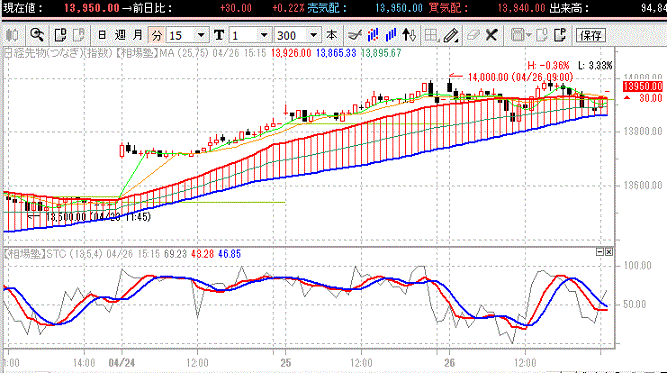Screen dimensions: 667x373
Task: Click the 13800.00 price axis label
Action: [643, 131]
